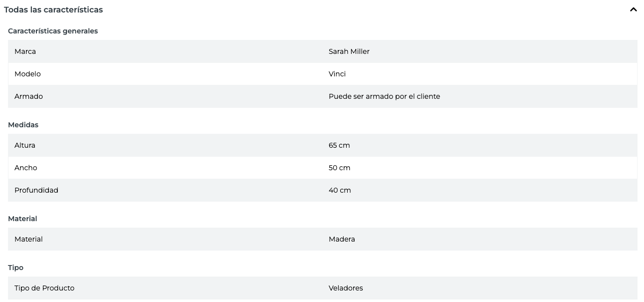The width and height of the screenshot is (644, 302).
Task: Click the '40 cm' depth value
Action: click(340, 190)
